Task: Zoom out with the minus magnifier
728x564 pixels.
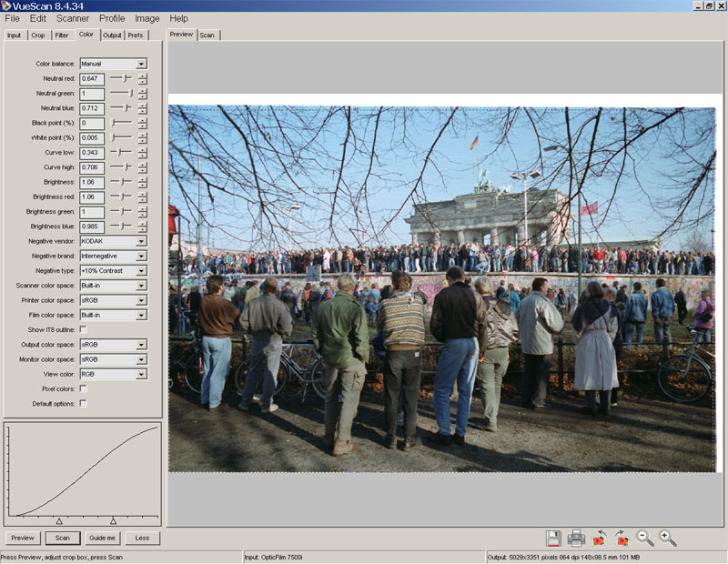Action: (645, 538)
